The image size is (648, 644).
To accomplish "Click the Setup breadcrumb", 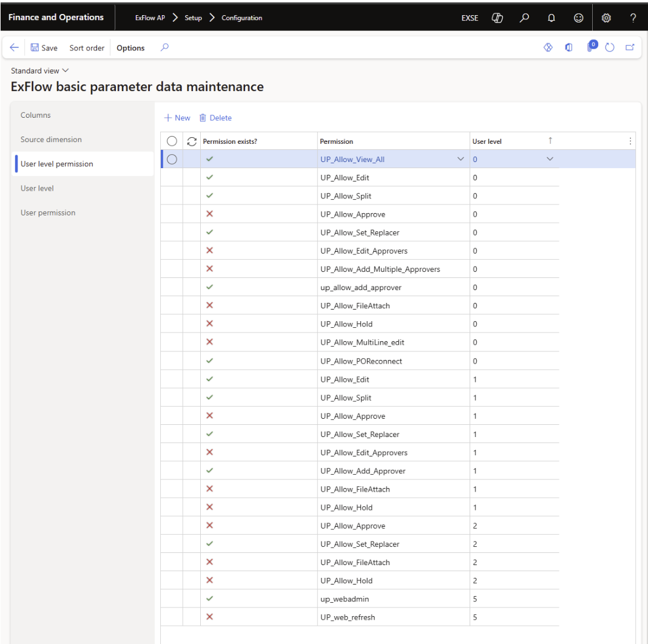I will [x=193, y=18].
